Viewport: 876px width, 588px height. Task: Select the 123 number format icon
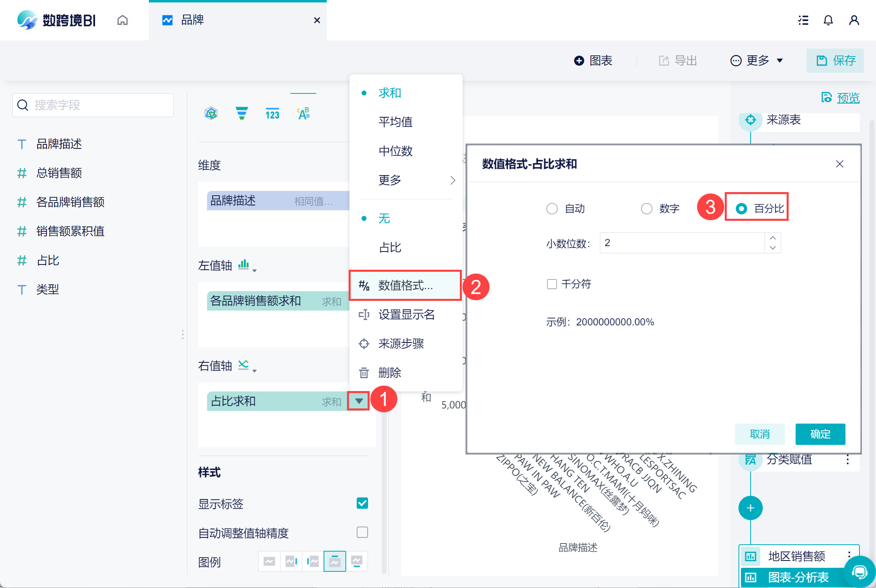[x=272, y=114]
